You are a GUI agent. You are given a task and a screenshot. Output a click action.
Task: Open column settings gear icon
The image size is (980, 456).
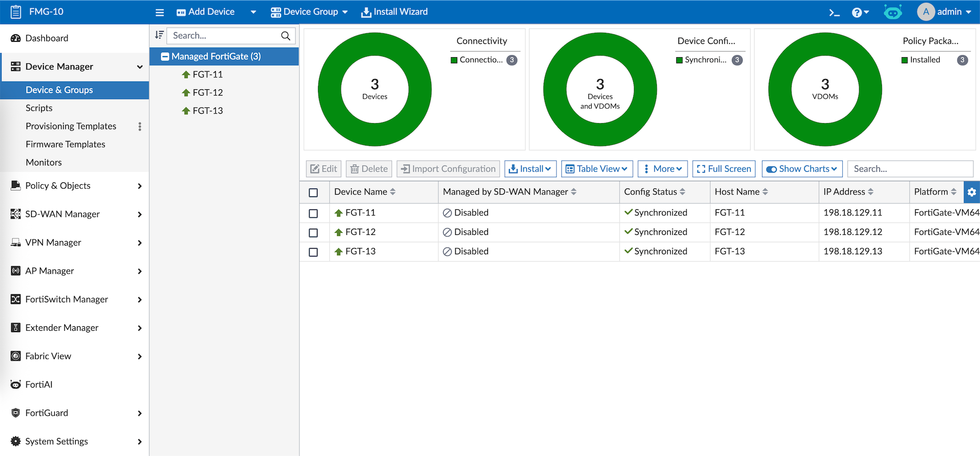[x=971, y=192]
